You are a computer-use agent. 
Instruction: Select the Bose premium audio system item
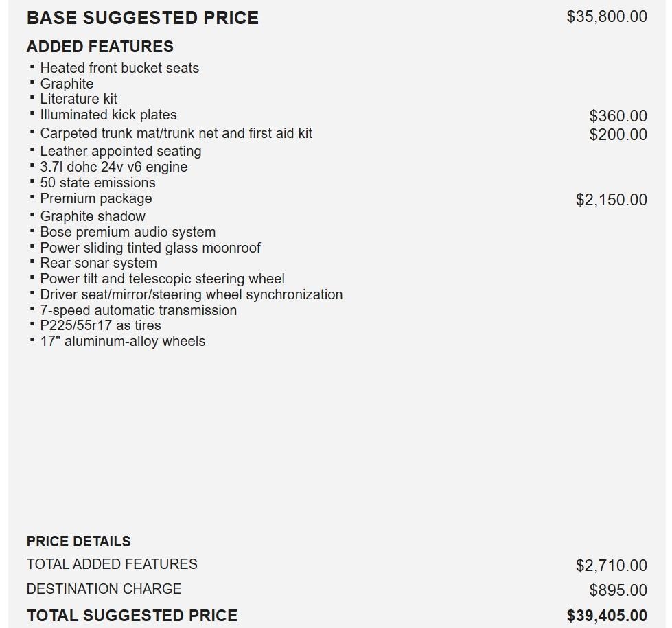coord(128,232)
